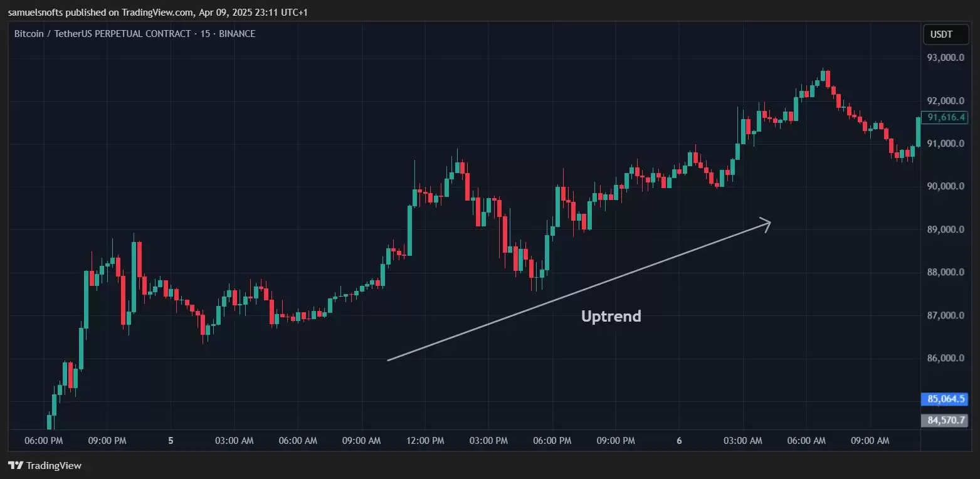
Task: Click the last 09:00 AM time label
Action: click(870, 441)
